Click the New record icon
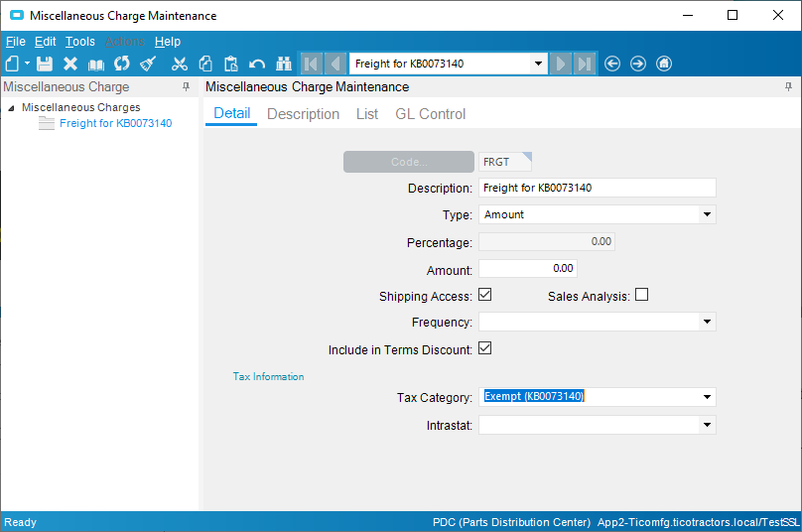802x532 pixels. point(12,64)
